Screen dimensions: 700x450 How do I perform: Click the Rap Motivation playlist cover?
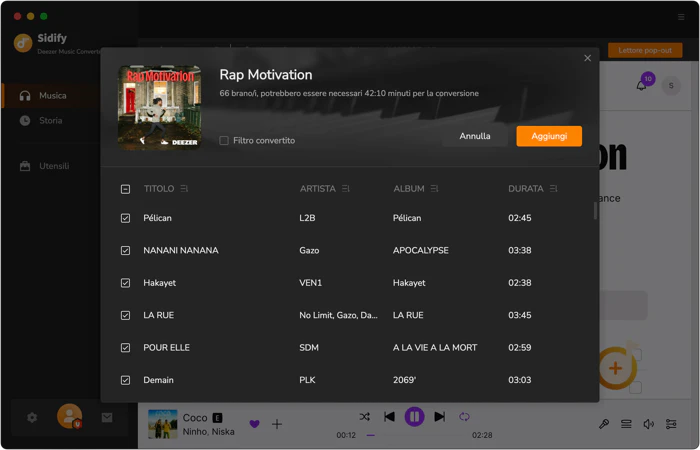point(159,108)
